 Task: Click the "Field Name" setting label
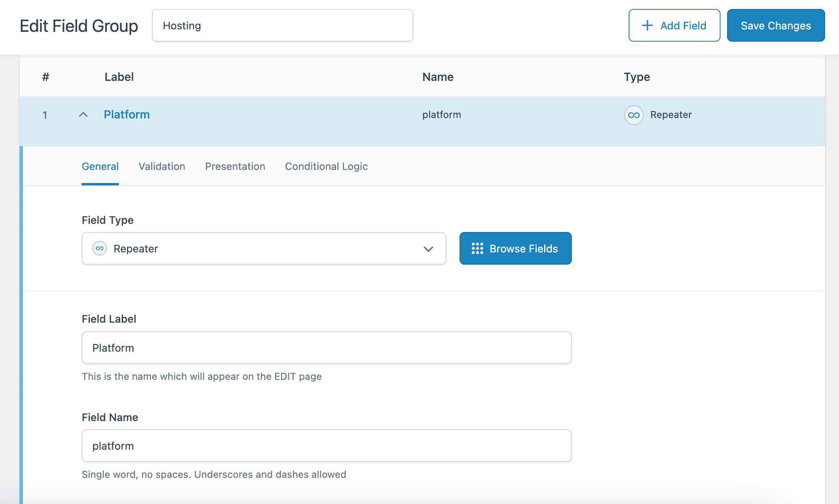110,417
